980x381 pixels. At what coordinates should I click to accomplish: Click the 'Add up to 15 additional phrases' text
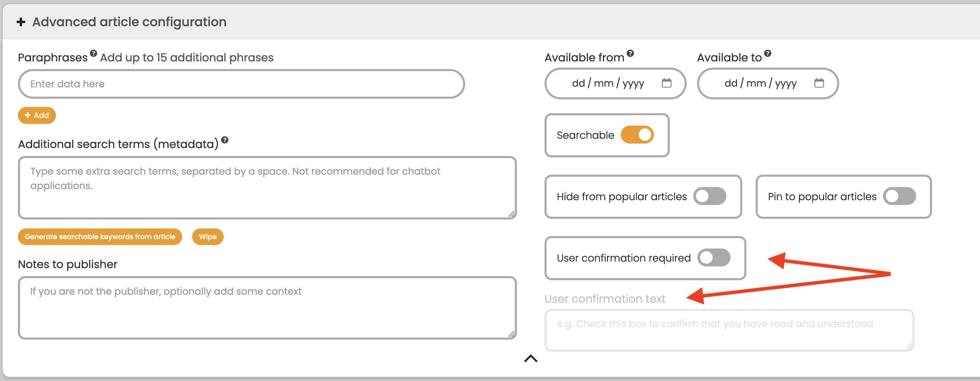187,58
